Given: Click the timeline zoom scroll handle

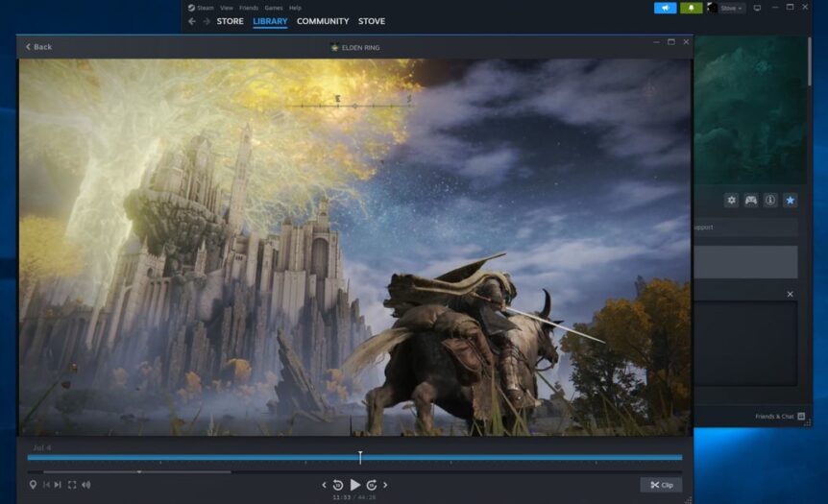Looking at the screenshot, I should (137, 471).
